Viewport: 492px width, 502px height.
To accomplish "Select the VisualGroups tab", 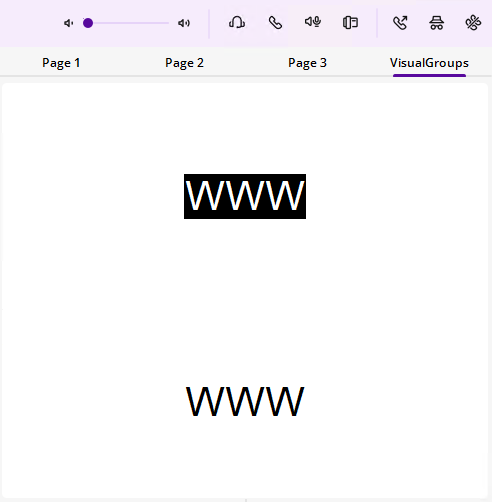I will point(429,63).
